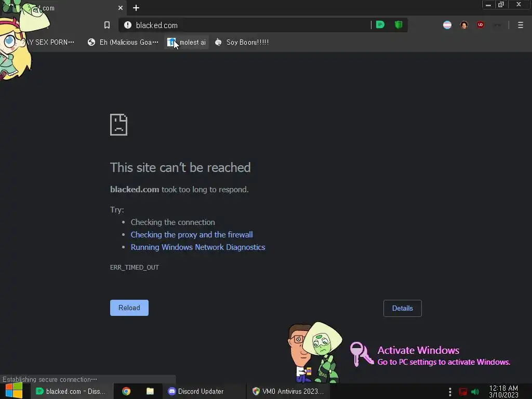Restore down the browser window
The image size is (532, 399).
(501, 5)
